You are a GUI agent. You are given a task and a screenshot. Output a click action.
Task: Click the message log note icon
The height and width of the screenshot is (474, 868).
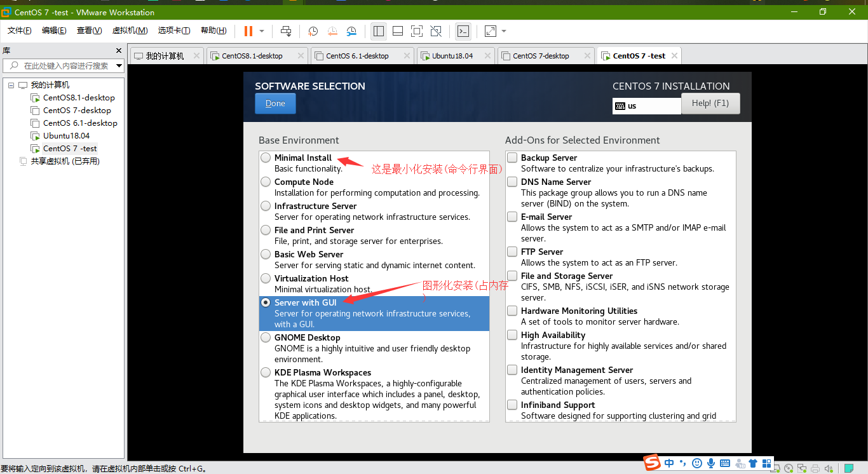[849, 469]
